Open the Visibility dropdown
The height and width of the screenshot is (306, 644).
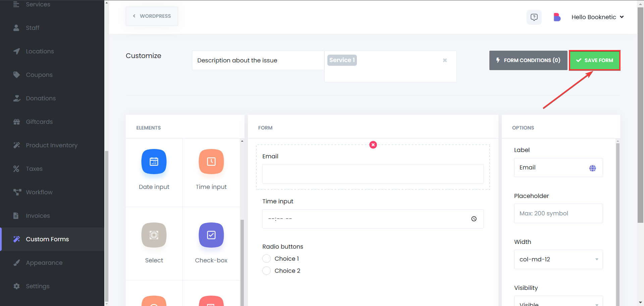(558, 301)
